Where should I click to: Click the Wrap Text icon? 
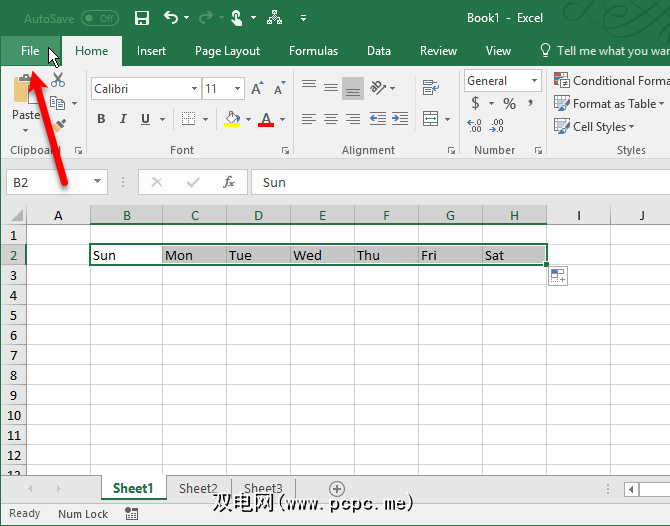pyautogui.click(x=430, y=89)
